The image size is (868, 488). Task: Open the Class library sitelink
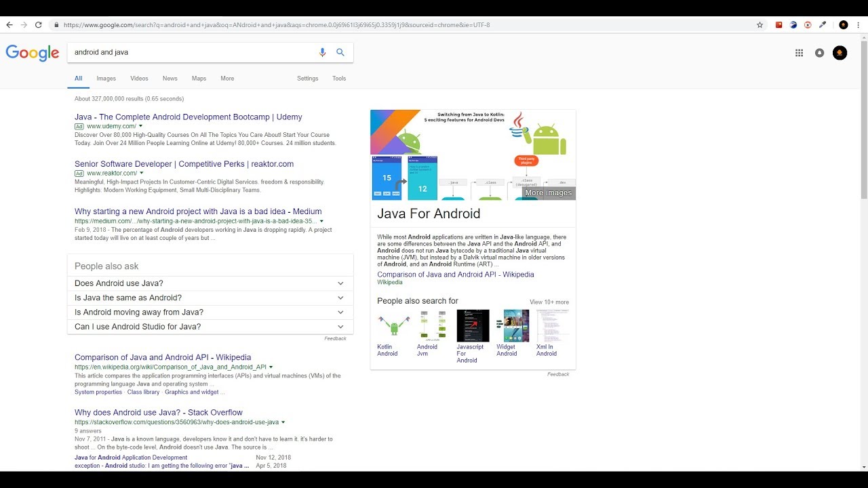pos(143,392)
